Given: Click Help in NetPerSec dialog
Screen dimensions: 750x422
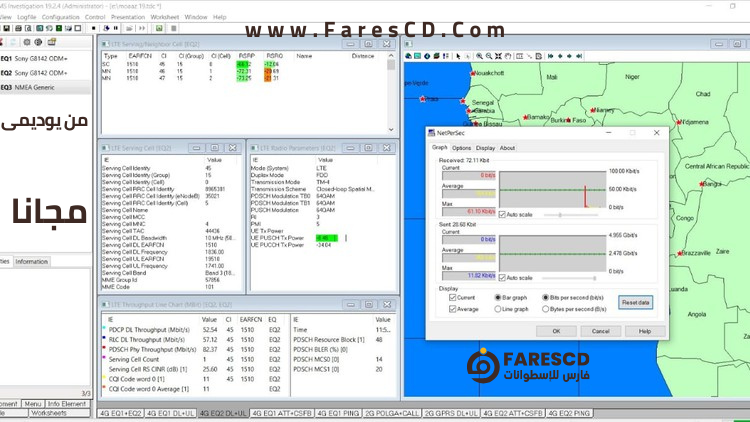Looking at the screenshot, I should coord(645,331).
